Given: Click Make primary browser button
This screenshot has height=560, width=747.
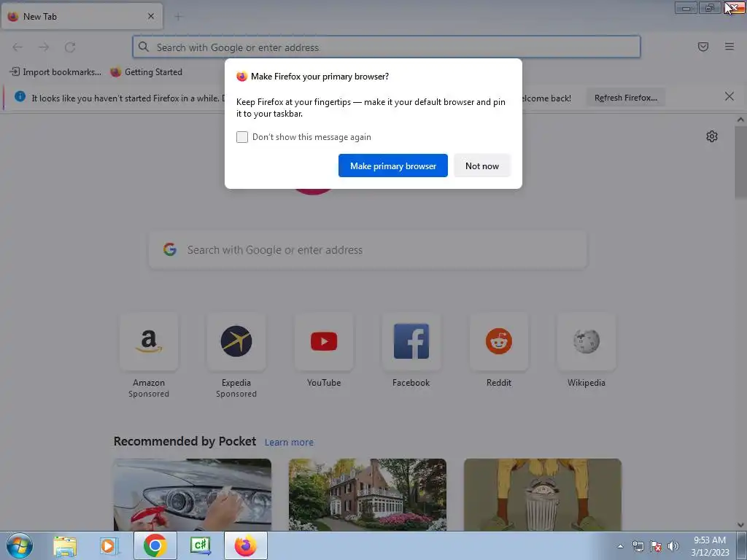Looking at the screenshot, I should [393, 166].
